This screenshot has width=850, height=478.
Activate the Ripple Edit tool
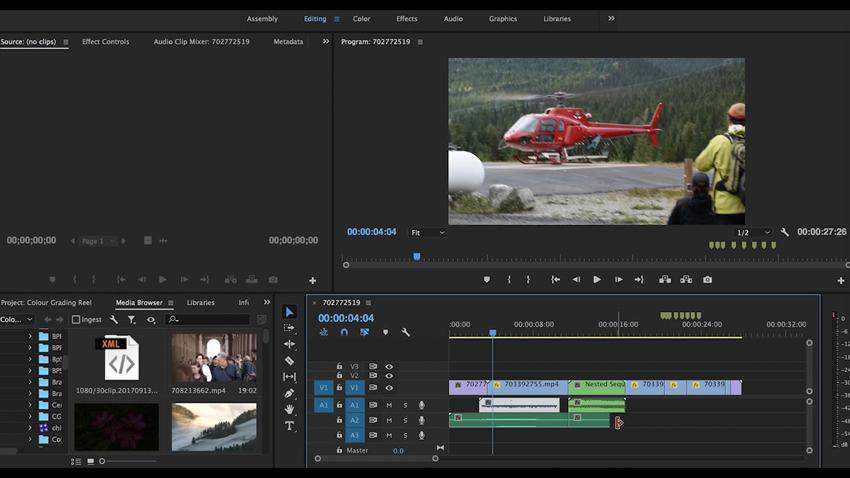[289, 344]
